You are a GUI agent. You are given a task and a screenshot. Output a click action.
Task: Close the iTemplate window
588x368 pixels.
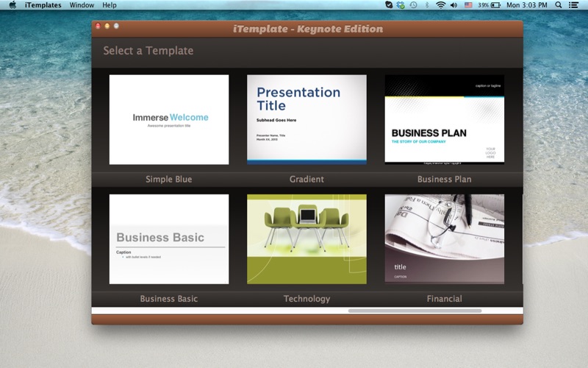(x=98, y=26)
